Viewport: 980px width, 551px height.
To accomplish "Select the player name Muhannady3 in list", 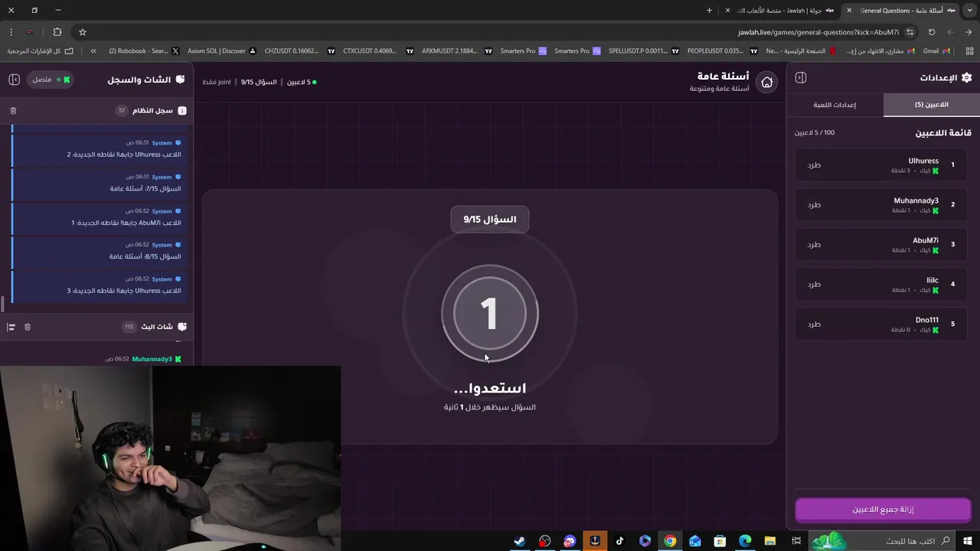I will point(916,201).
